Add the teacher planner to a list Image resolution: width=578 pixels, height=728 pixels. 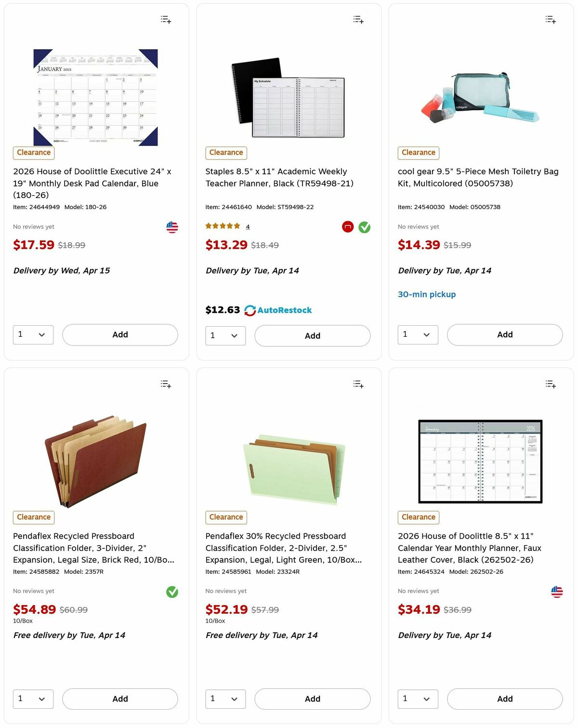click(x=358, y=19)
